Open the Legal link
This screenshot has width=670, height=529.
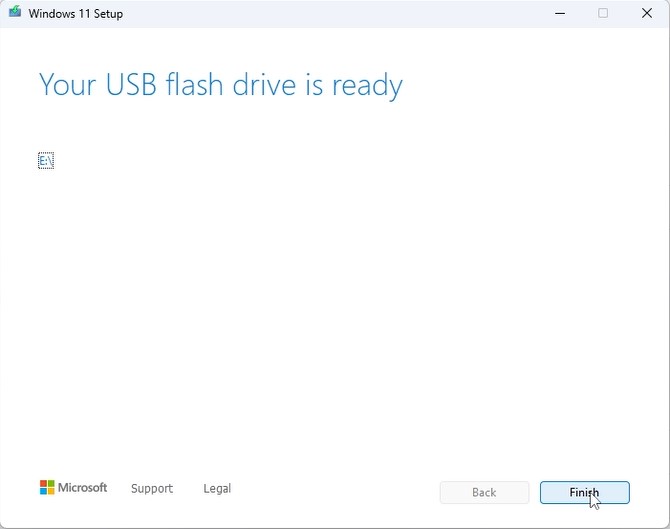coord(217,489)
